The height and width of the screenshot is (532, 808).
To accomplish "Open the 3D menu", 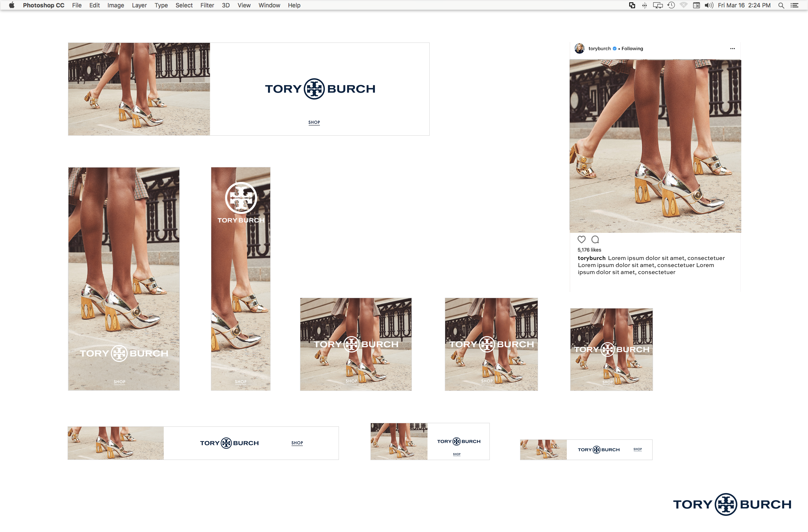I will tap(226, 5).
